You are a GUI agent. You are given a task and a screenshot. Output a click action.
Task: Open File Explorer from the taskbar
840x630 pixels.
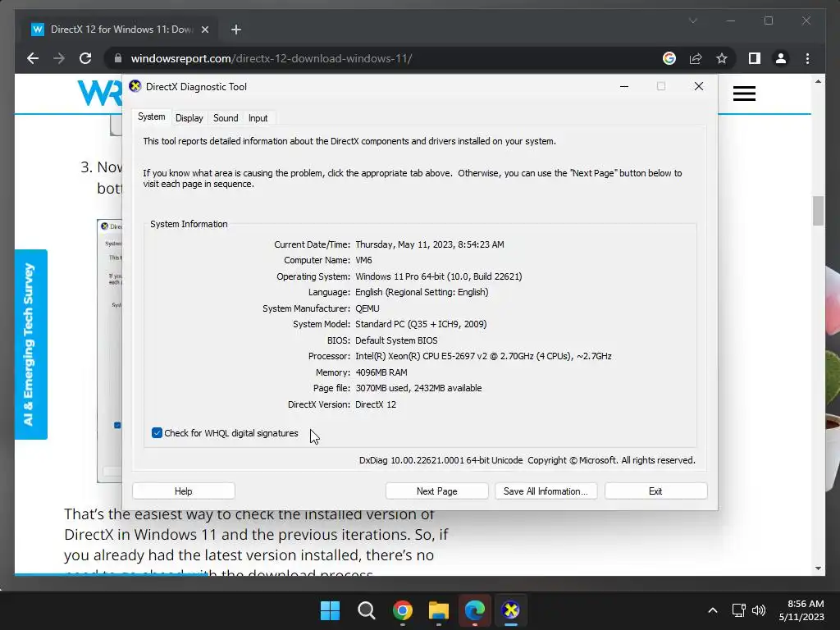coord(439,610)
